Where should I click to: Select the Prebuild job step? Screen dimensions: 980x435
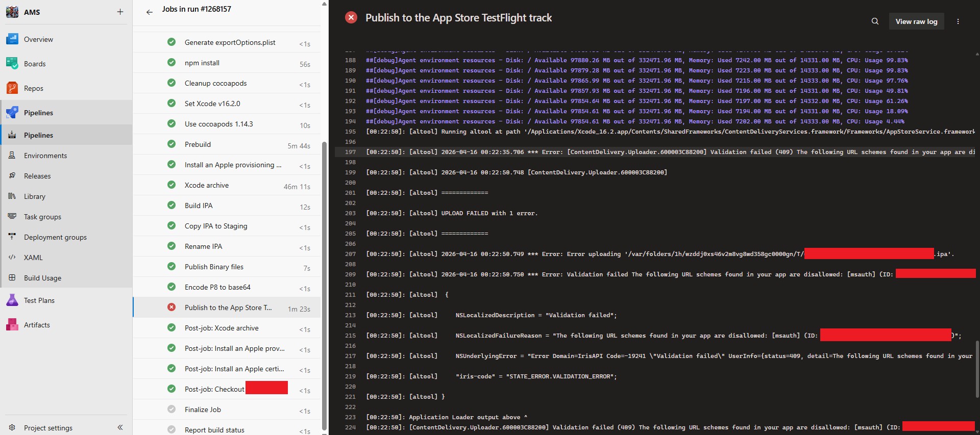227,144
